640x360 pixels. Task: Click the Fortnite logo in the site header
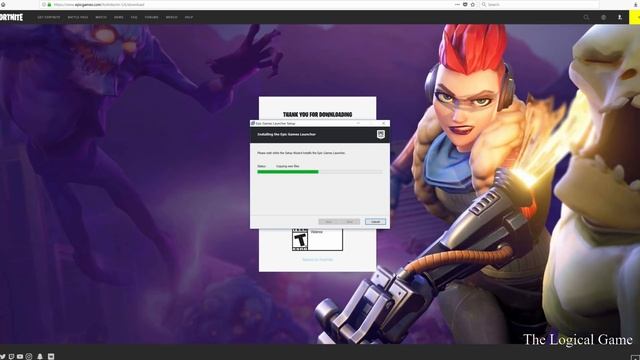[11, 17]
